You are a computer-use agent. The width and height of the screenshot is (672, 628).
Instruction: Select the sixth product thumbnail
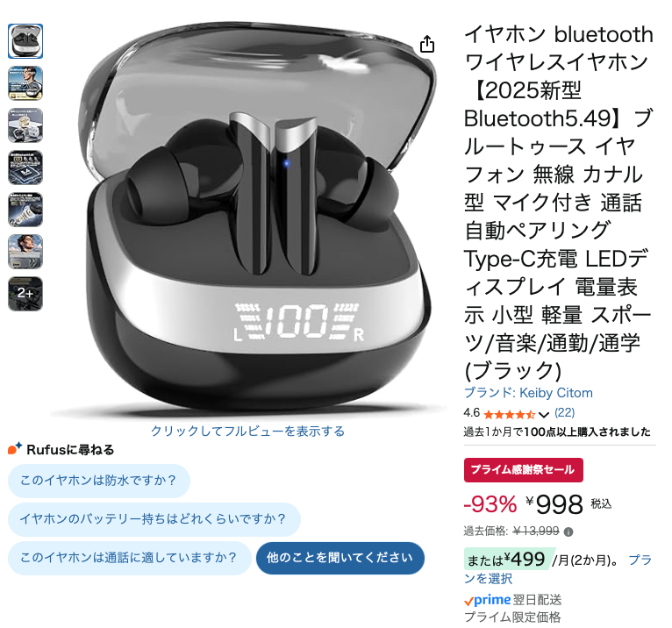point(25,252)
